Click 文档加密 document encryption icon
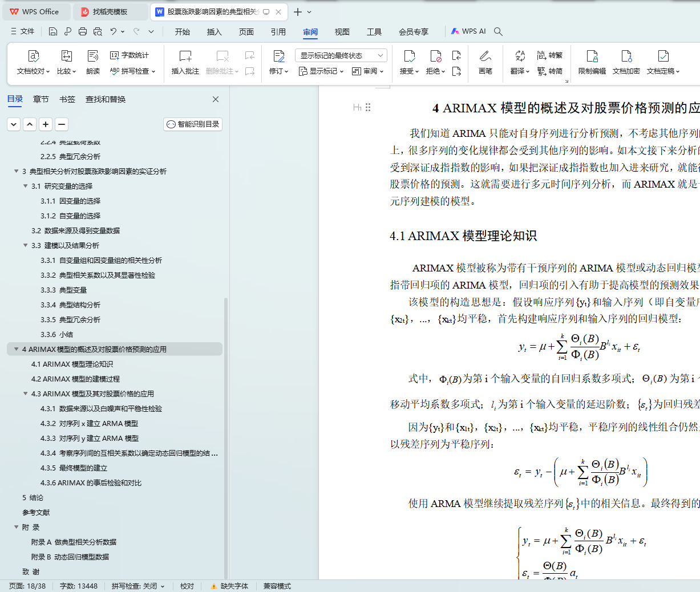This screenshot has height=592, width=700. pyautogui.click(x=626, y=62)
